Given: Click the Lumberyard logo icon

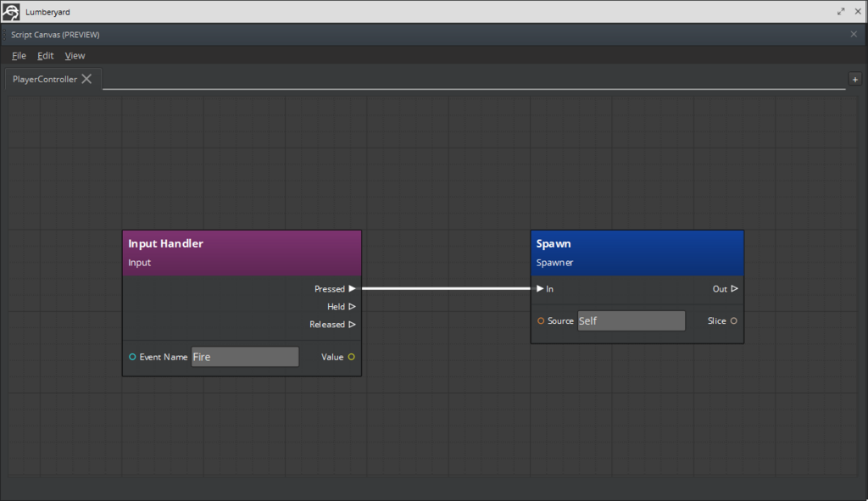Looking at the screenshot, I should pos(10,12).
